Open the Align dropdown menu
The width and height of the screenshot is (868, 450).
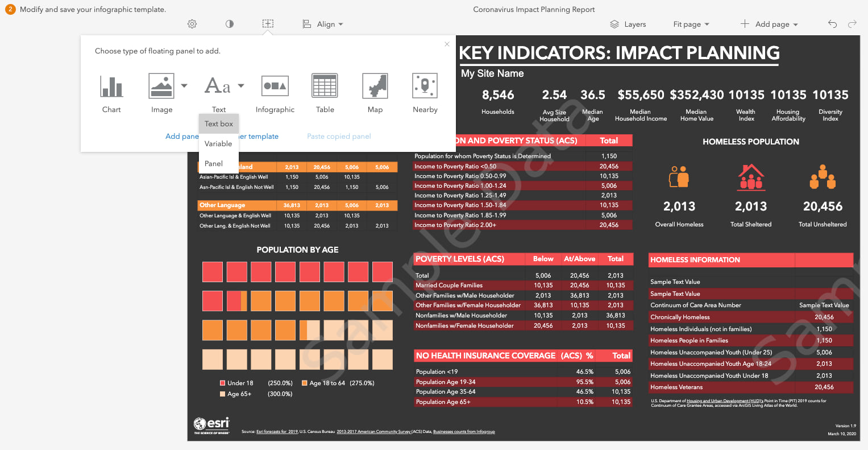coord(322,24)
